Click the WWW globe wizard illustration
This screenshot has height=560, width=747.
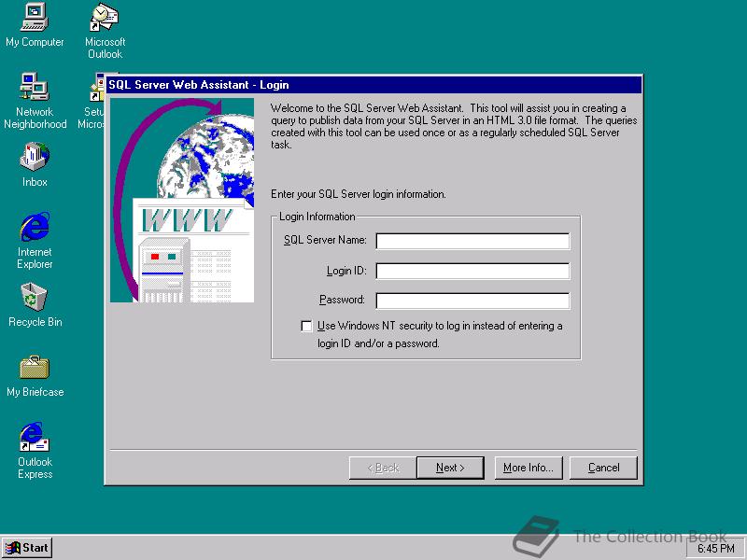[x=182, y=200]
